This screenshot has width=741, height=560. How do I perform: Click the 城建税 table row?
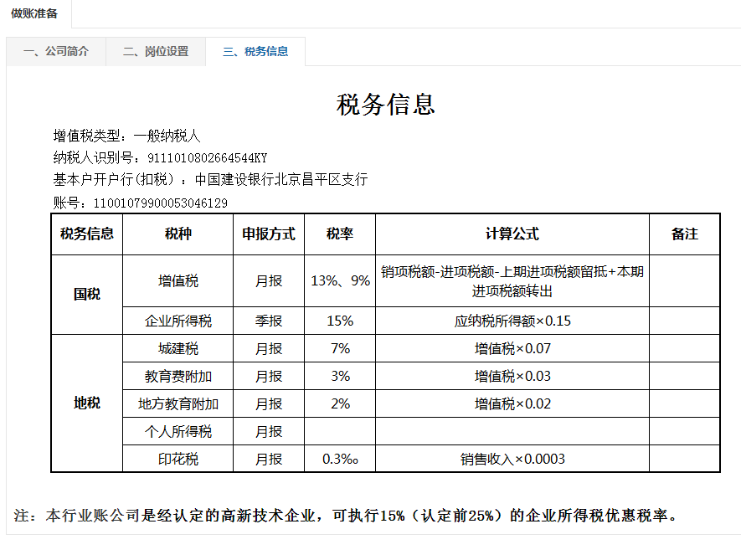pyautogui.click(x=178, y=347)
